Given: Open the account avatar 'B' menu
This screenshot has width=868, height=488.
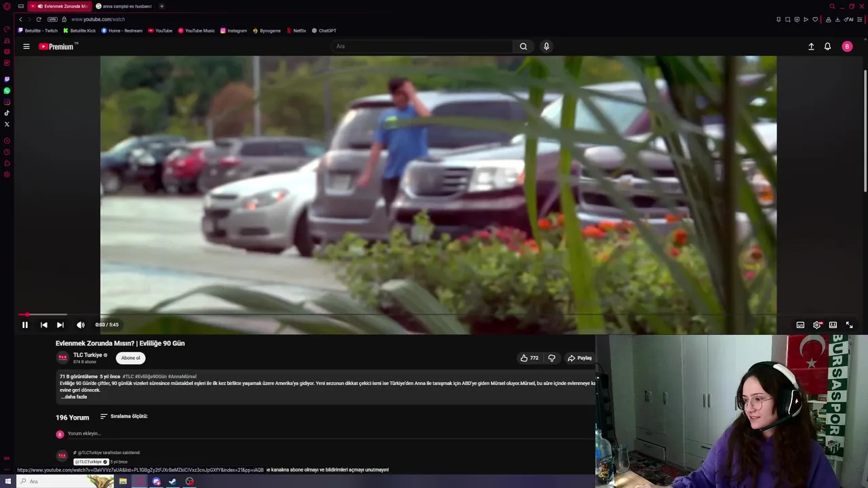Looking at the screenshot, I should pos(847,46).
